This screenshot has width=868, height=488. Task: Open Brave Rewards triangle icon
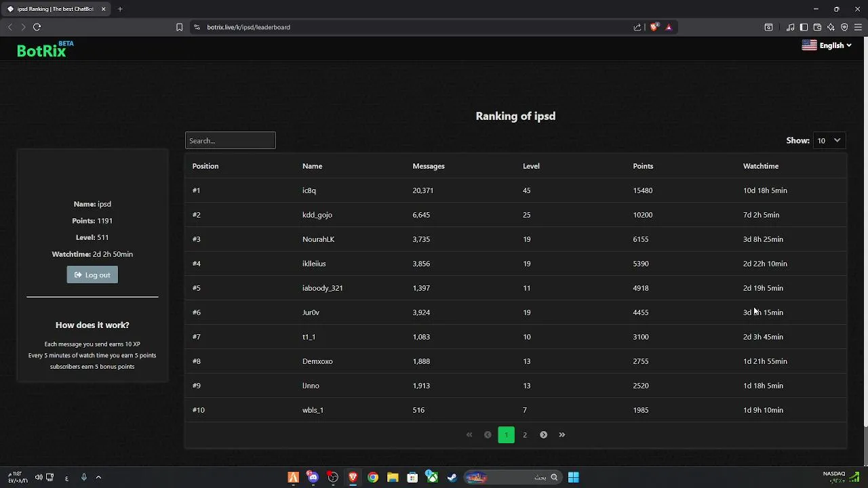coord(669,27)
